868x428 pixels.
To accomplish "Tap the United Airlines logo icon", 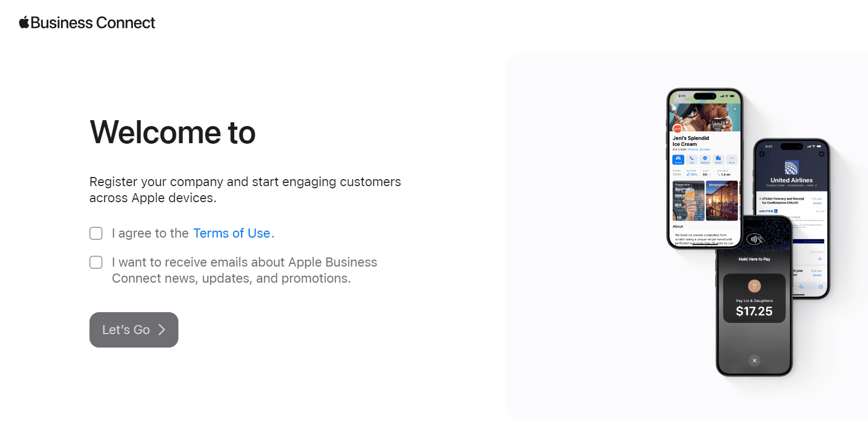I will [x=791, y=167].
